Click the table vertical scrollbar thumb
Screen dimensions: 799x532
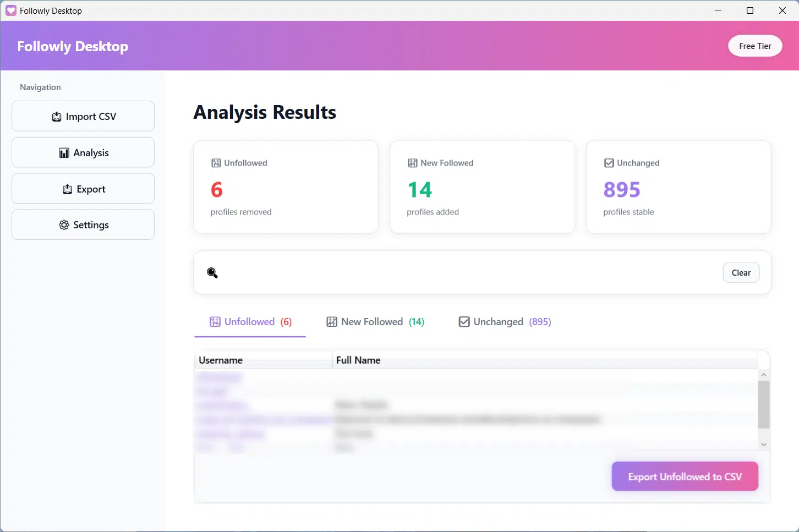763,404
